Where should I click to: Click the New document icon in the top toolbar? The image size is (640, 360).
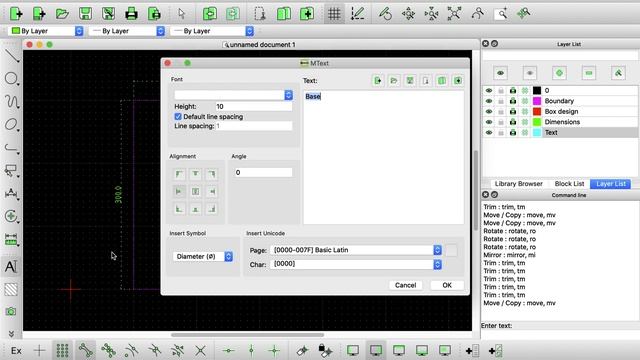point(16,14)
